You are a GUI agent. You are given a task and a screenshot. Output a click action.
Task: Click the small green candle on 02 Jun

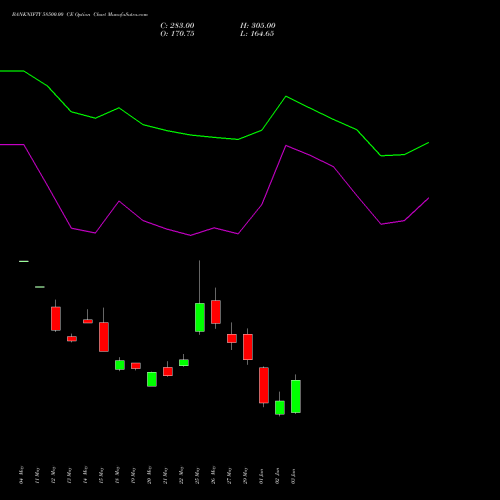click(280, 407)
